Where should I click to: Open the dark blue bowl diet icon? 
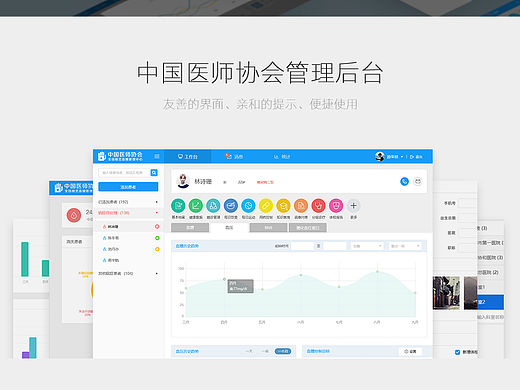231,206
